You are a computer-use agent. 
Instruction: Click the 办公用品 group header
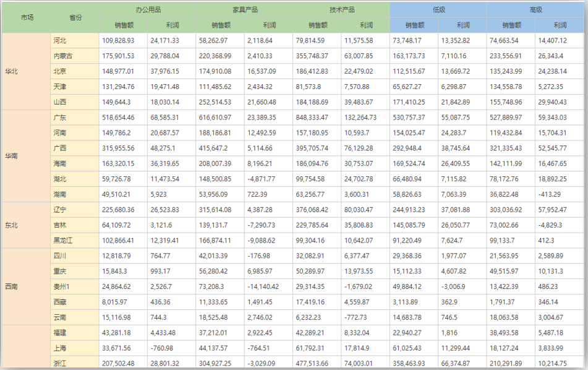tap(148, 10)
